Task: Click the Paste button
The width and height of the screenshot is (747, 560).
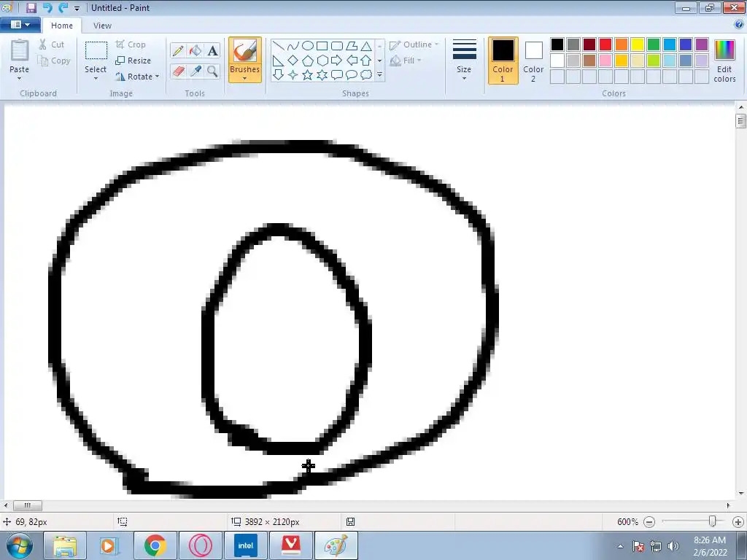Action: click(20, 56)
